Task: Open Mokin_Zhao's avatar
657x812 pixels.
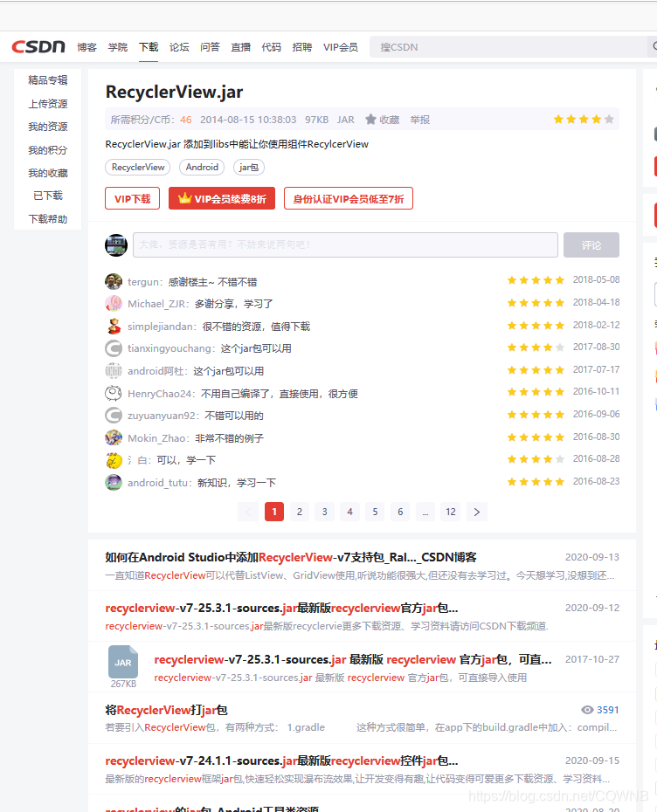Action: 114,438
